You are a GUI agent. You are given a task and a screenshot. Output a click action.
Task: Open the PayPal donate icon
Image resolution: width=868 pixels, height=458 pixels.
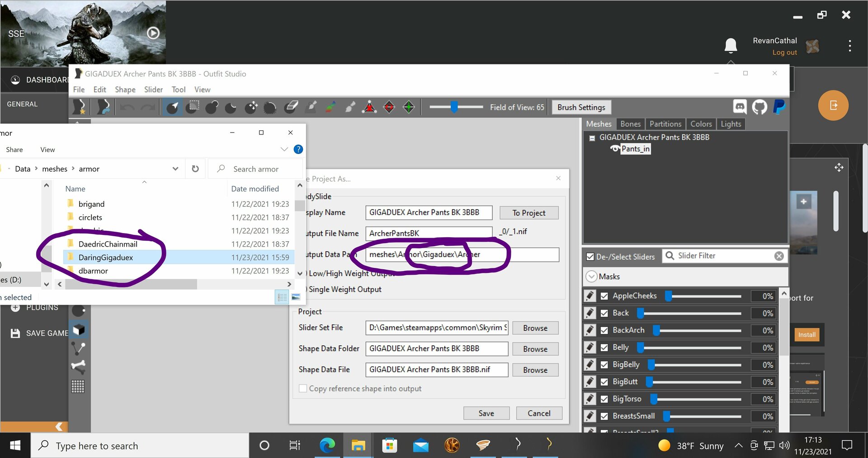(779, 107)
